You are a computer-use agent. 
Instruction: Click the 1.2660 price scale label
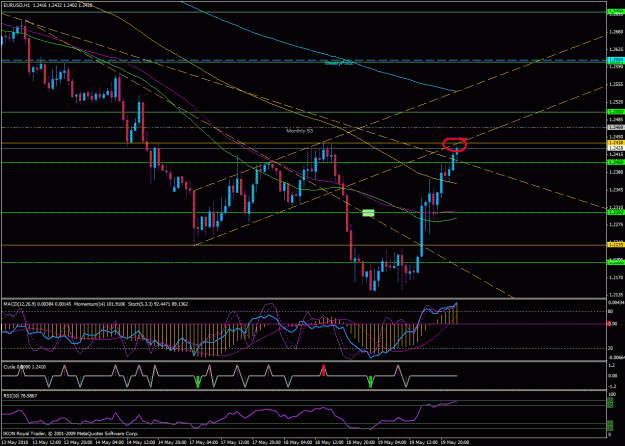[617, 32]
